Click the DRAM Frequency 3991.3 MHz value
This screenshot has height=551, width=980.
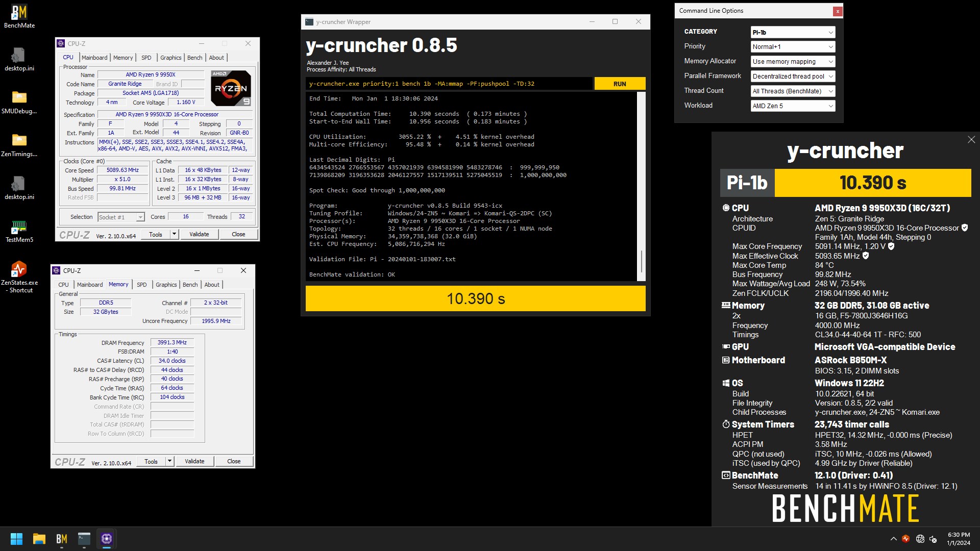(x=172, y=342)
